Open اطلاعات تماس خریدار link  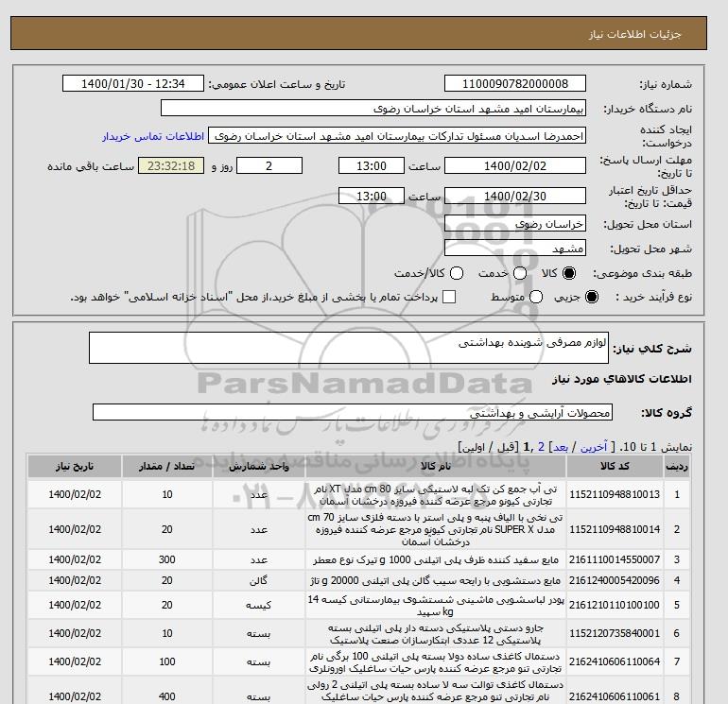pos(153,136)
